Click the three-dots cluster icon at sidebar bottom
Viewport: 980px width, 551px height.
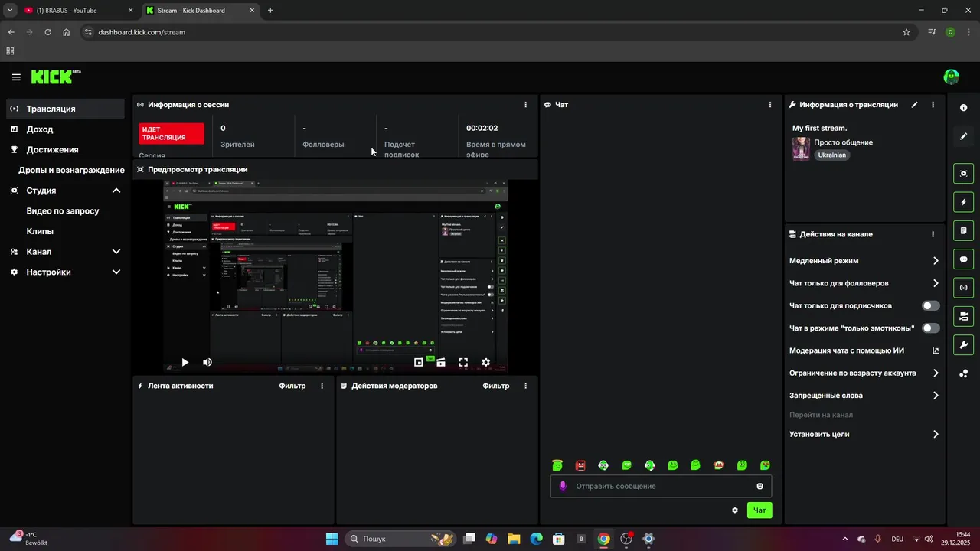963,373
